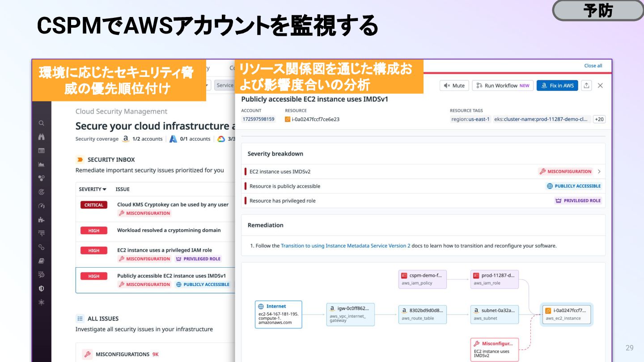Viewport: 644px width, 362px height.
Task: Click PUBLICLY ACCESSIBLE badge in Severity breakdown
Action: [574, 186]
